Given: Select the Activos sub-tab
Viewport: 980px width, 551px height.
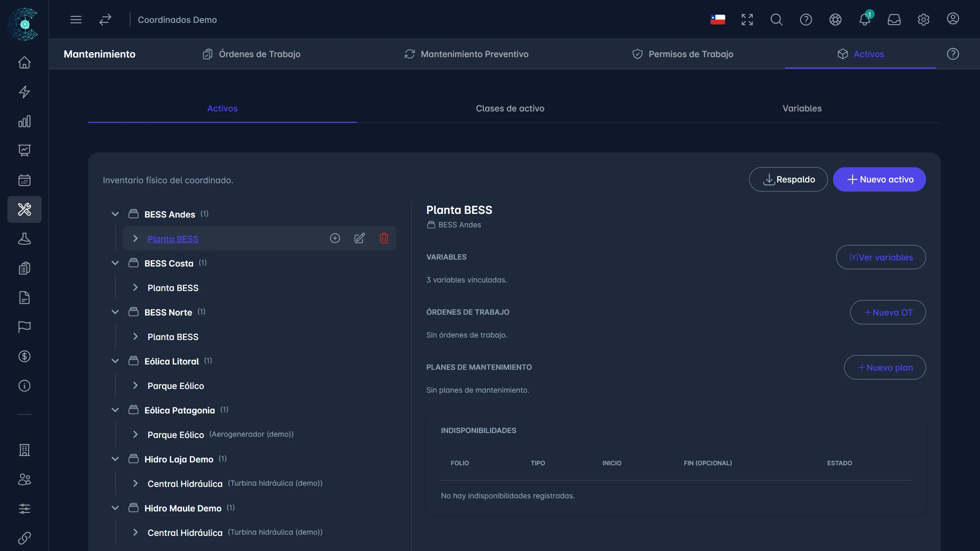Looking at the screenshot, I should click(223, 109).
